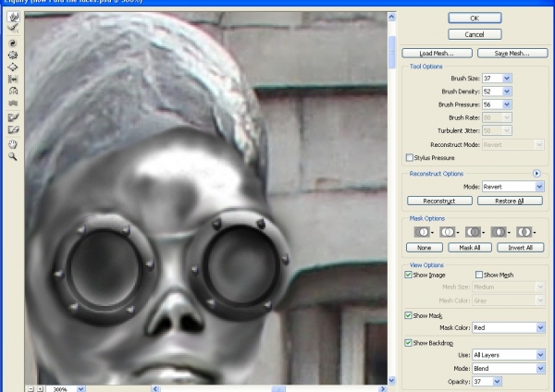Click the horizontal scrollbar right arrow

382,389
